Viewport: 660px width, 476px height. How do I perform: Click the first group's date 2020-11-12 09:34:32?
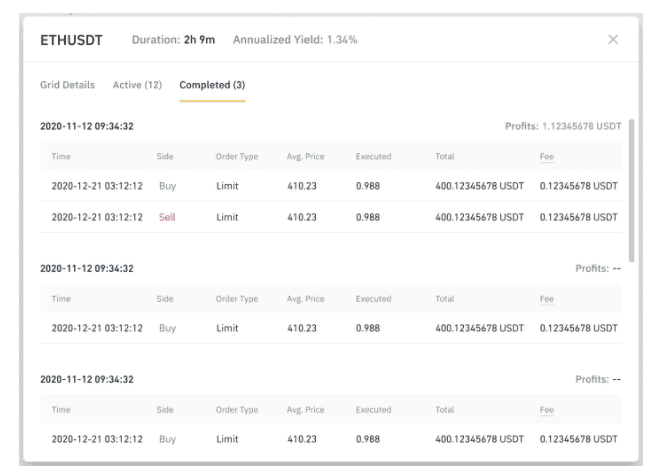[87, 126]
